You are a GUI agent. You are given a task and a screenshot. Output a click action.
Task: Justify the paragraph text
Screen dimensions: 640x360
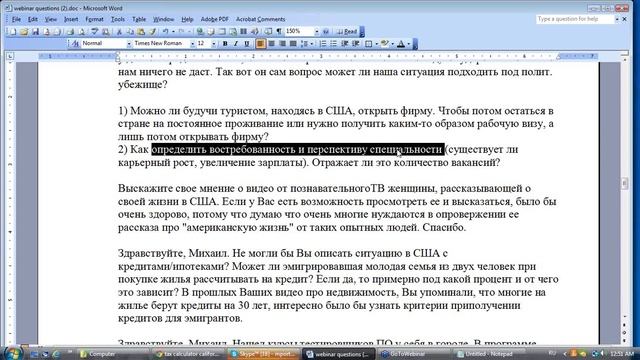click(293, 43)
